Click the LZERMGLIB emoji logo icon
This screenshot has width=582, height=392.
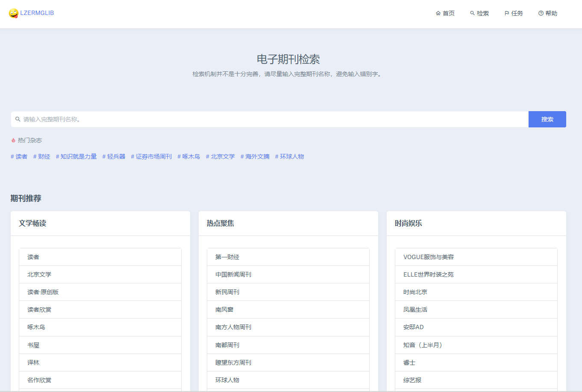14,13
